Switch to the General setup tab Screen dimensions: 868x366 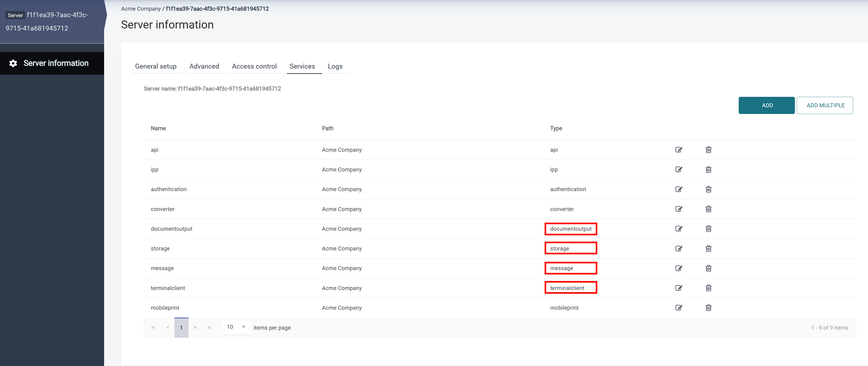[x=156, y=66]
